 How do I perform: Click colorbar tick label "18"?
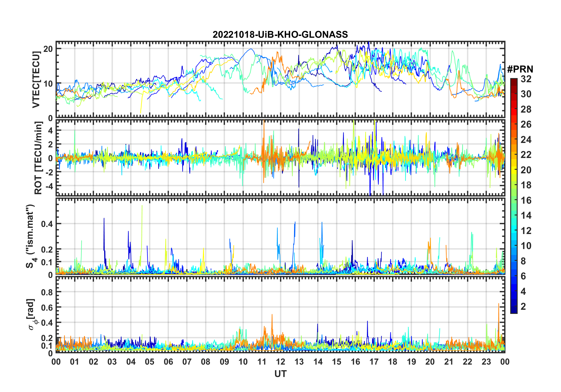click(526, 185)
